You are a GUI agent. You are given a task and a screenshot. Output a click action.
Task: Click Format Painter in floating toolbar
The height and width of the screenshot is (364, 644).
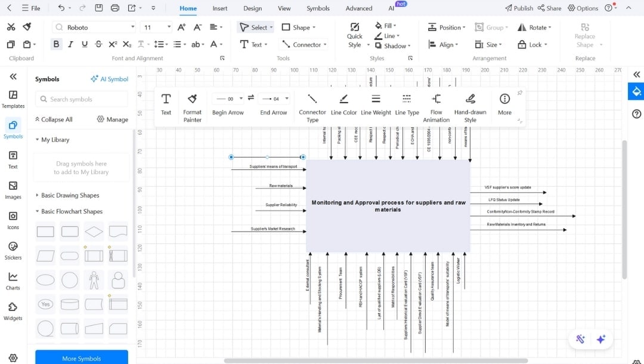[192, 108]
